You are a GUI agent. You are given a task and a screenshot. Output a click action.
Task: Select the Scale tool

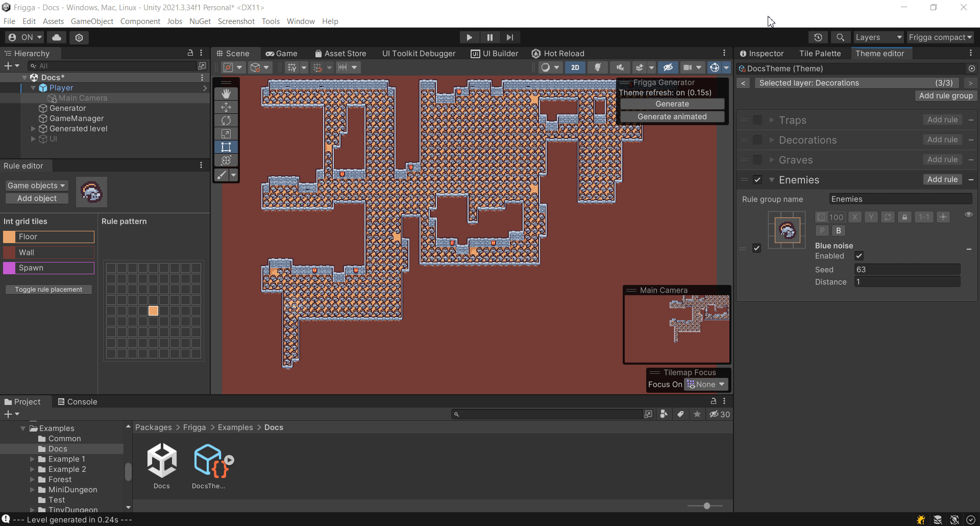pyautogui.click(x=226, y=133)
